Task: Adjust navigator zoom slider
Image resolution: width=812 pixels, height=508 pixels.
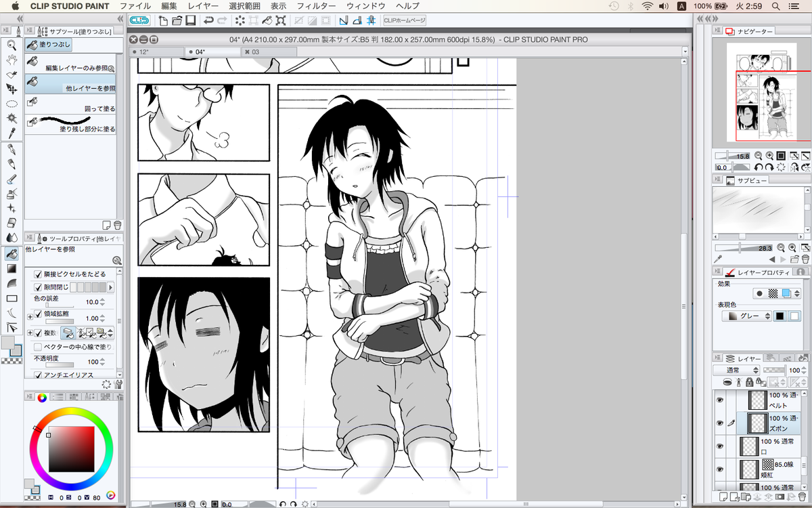Action: pyautogui.click(x=733, y=155)
